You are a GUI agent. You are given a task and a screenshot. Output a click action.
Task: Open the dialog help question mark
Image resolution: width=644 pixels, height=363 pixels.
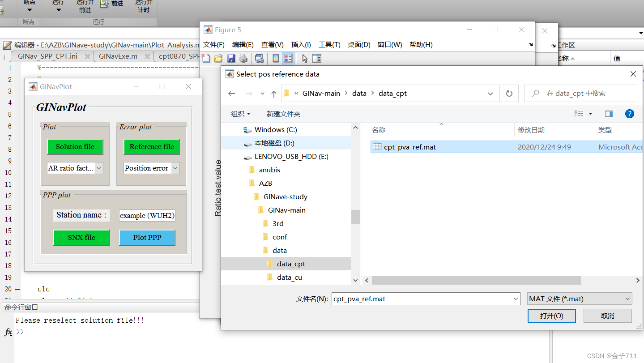[x=629, y=114]
